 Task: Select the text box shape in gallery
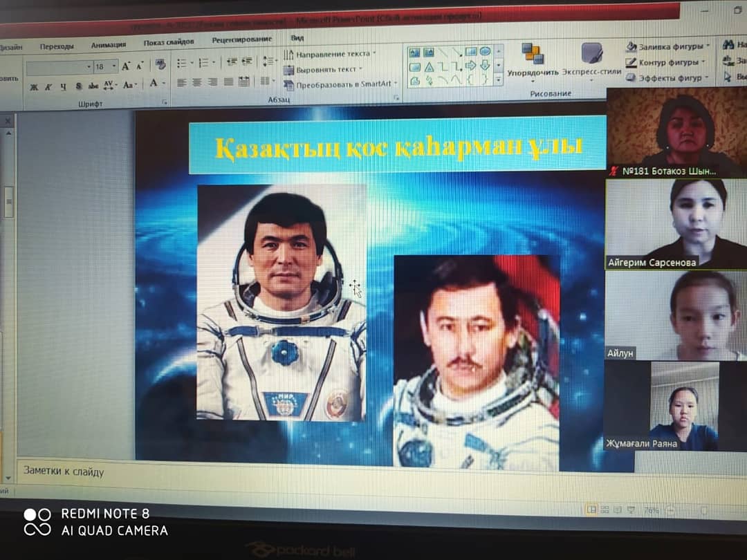[414, 53]
